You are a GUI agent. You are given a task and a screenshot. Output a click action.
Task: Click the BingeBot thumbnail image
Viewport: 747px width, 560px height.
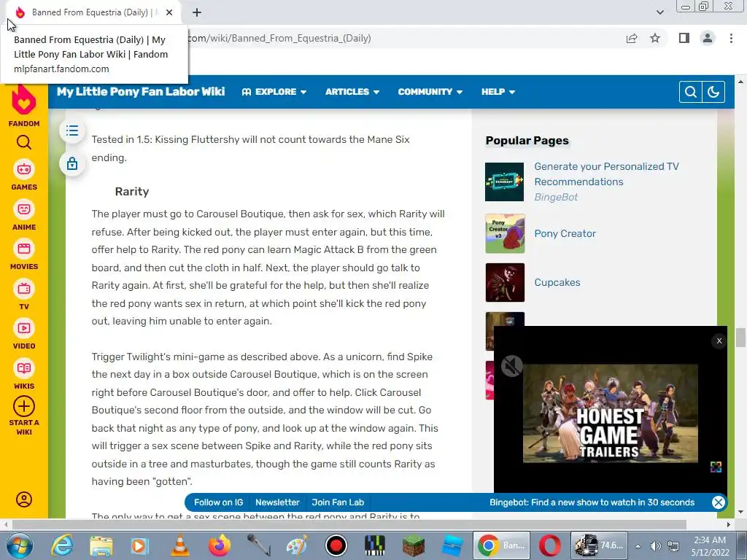click(505, 182)
